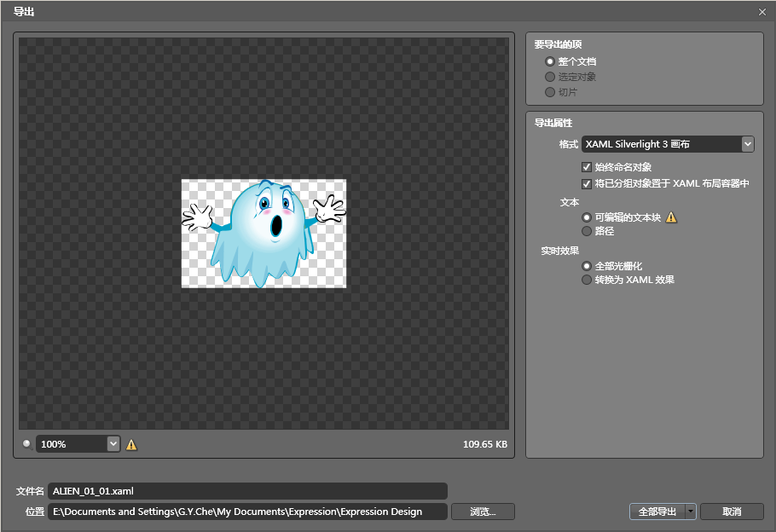The image size is (776, 532).
Task: Click the warning icon beside 可编辑的文本块
Action: [x=671, y=217]
